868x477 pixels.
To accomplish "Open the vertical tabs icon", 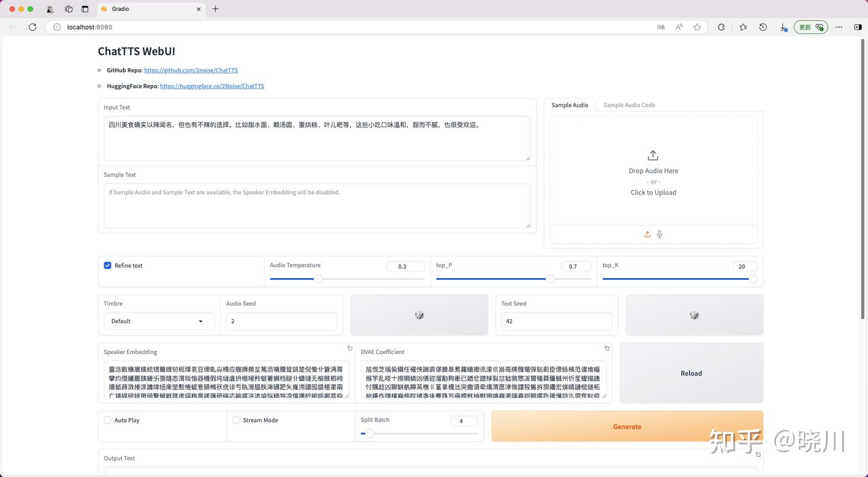I will click(x=85, y=9).
